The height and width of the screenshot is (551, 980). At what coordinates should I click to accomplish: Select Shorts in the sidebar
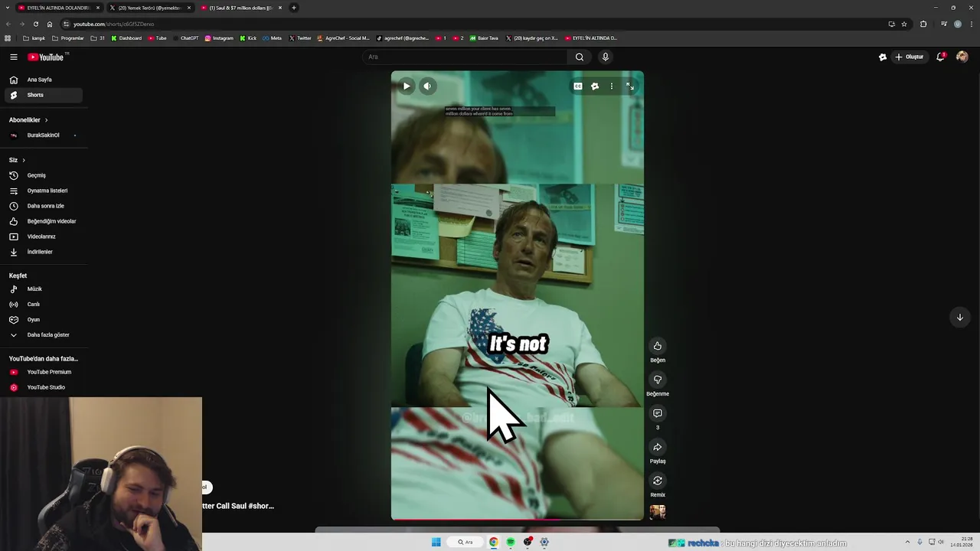pyautogui.click(x=44, y=95)
